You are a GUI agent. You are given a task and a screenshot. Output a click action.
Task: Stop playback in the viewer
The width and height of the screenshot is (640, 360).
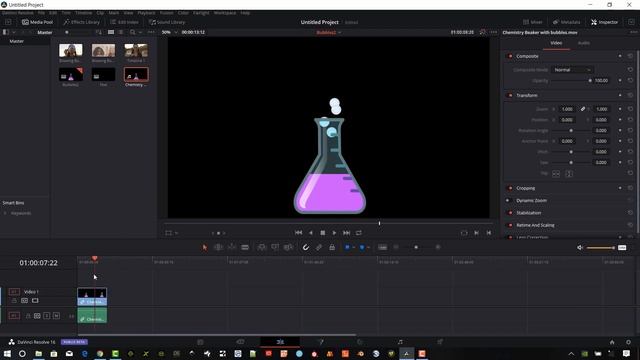point(322,233)
